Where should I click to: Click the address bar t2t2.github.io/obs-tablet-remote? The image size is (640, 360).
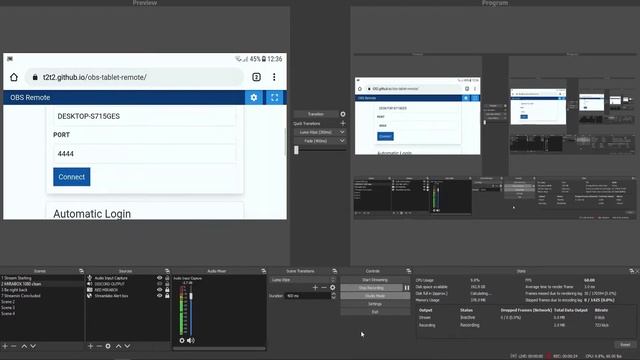point(135,77)
